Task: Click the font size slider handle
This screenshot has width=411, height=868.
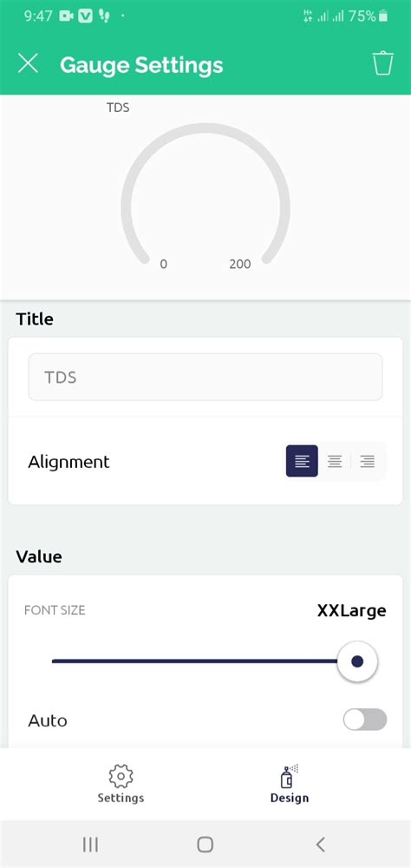Action: pyautogui.click(x=357, y=661)
